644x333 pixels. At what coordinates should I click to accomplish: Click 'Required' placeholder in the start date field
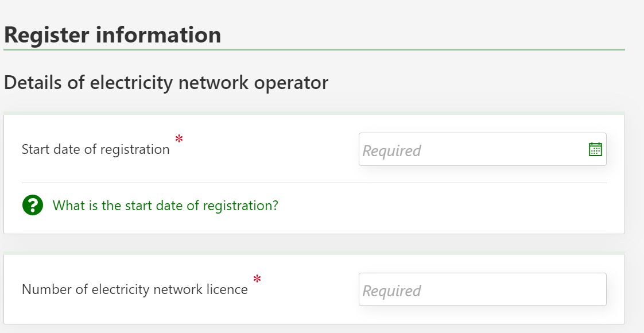point(391,150)
